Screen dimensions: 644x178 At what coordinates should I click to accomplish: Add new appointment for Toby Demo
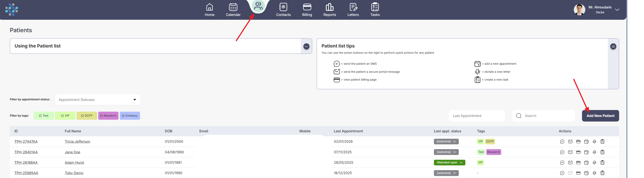[x=586, y=173]
